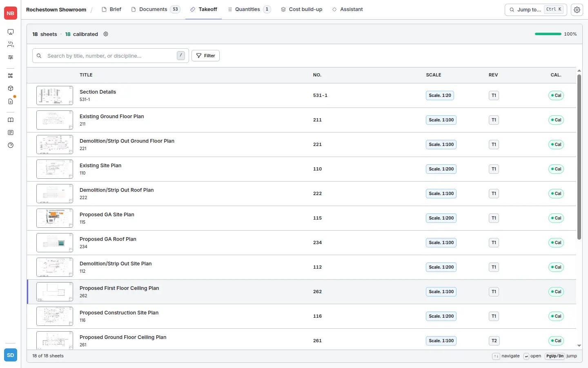Click the SD user avatar
The height and width of the screenshot is (368, 588).
coord(11,355)
